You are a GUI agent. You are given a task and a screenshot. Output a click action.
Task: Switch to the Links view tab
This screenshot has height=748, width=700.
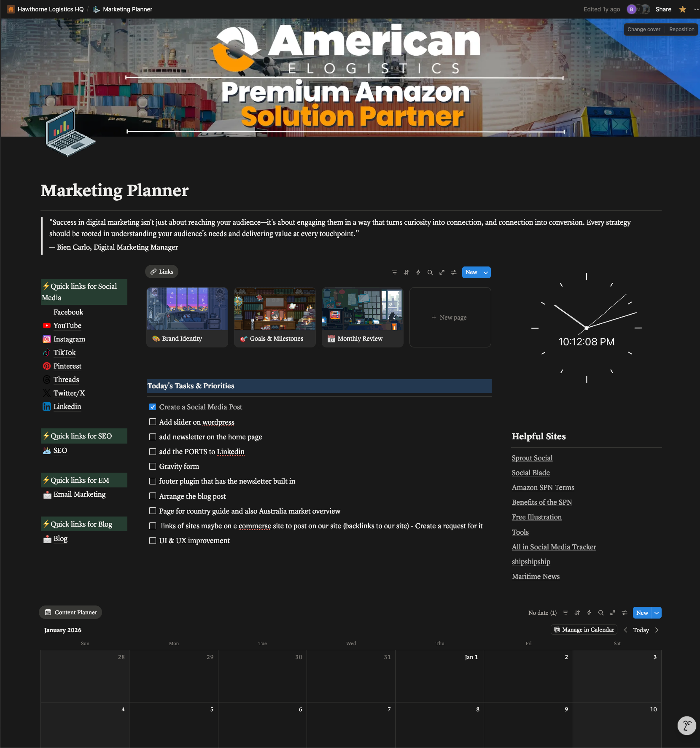162,272
